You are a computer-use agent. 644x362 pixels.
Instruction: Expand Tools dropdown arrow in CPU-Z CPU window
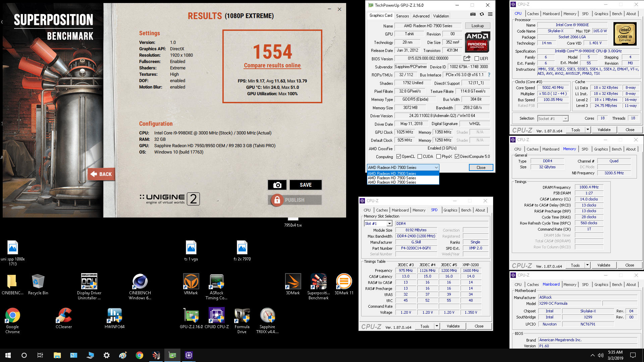[588, 130]
